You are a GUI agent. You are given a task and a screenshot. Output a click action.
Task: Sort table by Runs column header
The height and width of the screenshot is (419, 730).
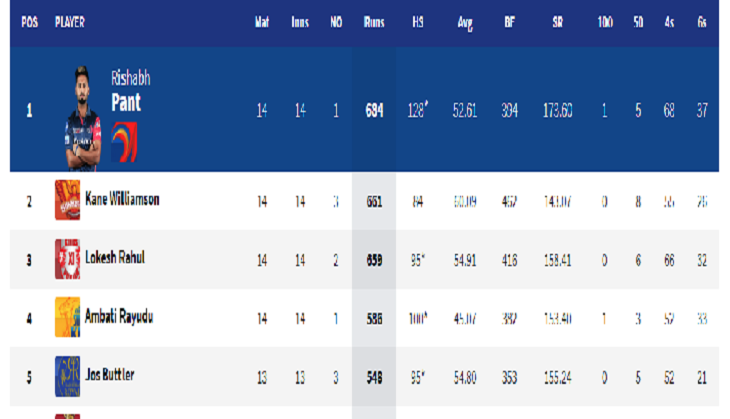[374, 22]
